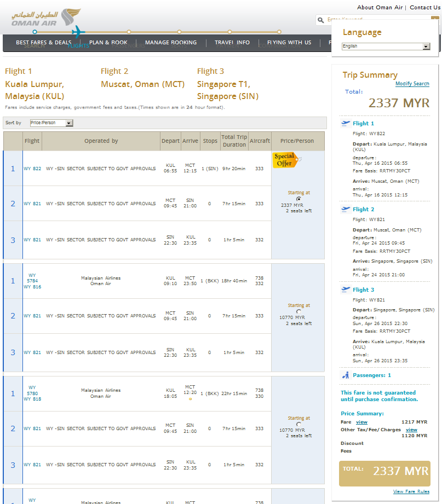Open Flying With Us menu

coord(289,43)
